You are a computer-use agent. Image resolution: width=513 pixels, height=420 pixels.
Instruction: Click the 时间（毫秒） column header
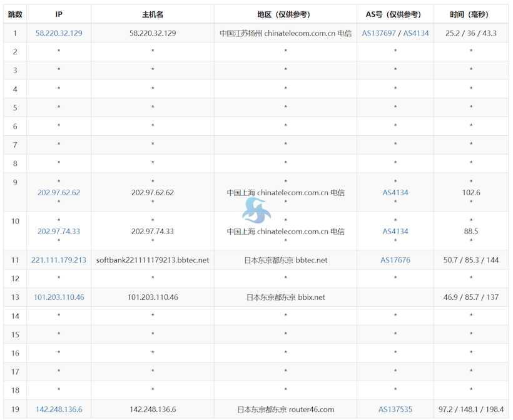coord(471,14)
